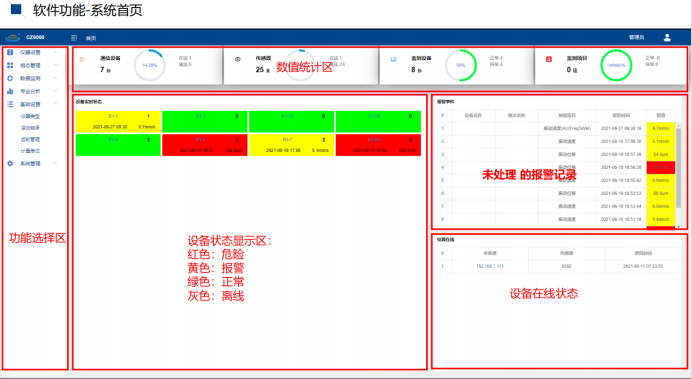Image resolution: width=692 pixels, height=379 pixels.
Task: Click alarm value cell 5.4mm/s
Action: tap(661, 219)
